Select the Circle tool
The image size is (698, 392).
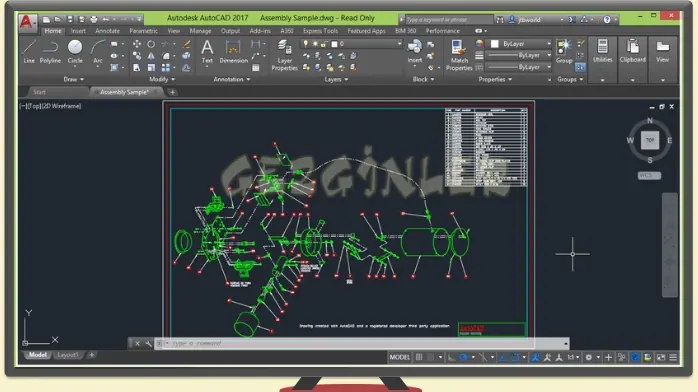pos(75,52)
